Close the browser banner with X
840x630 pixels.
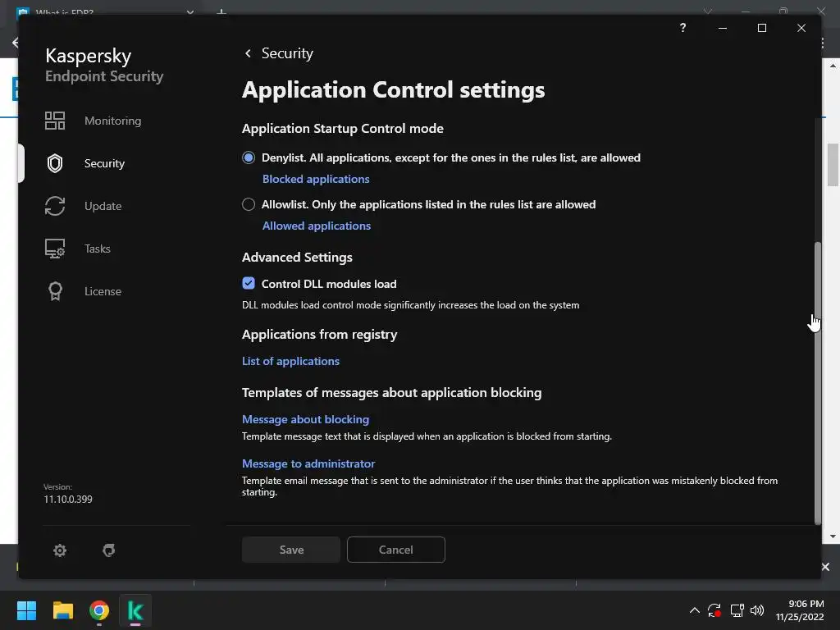click(x=825, y=567)
